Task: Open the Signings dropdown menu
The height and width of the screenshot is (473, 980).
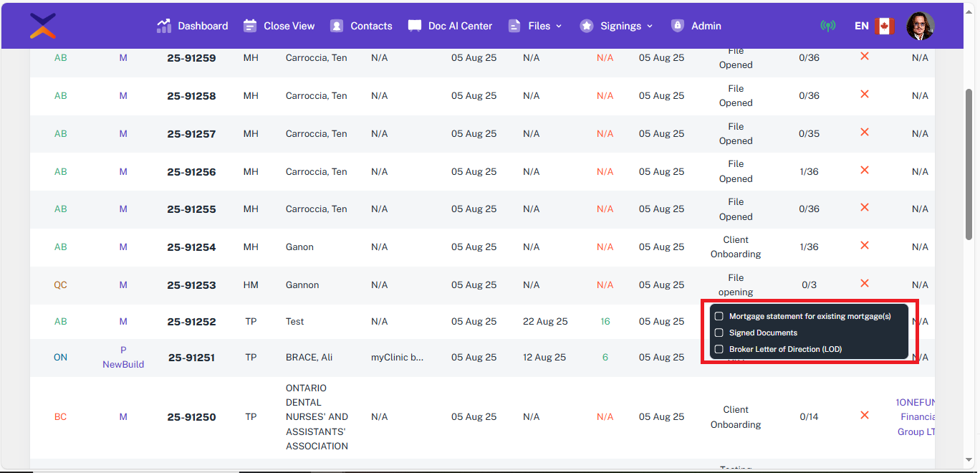Action: point(617,26)
